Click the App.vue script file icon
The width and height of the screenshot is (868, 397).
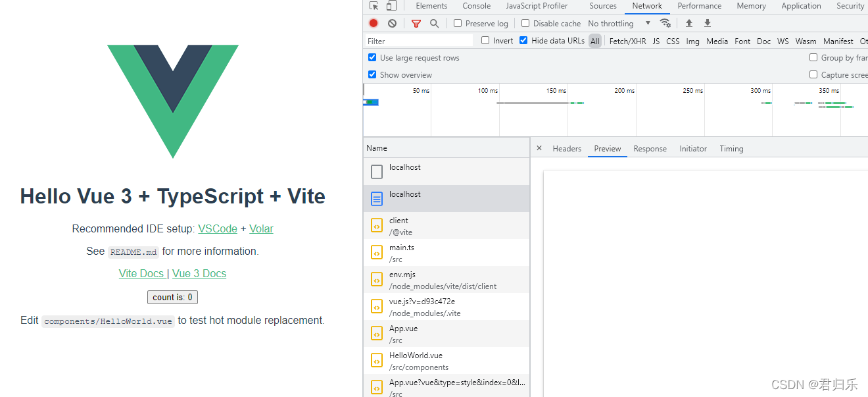click(377, 334)
